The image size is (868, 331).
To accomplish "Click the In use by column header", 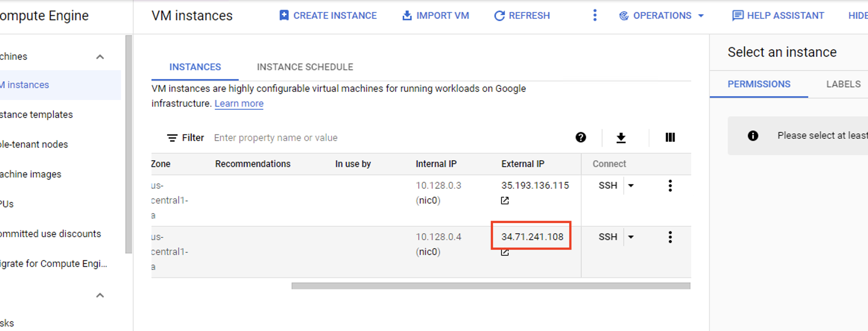I will (353, 164).
